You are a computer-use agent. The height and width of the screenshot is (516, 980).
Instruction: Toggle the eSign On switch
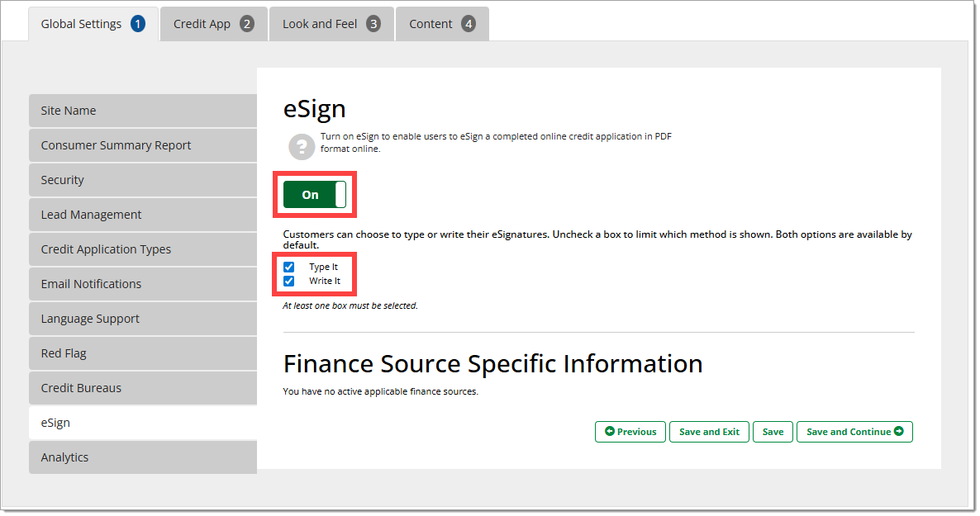pos(315,195)
